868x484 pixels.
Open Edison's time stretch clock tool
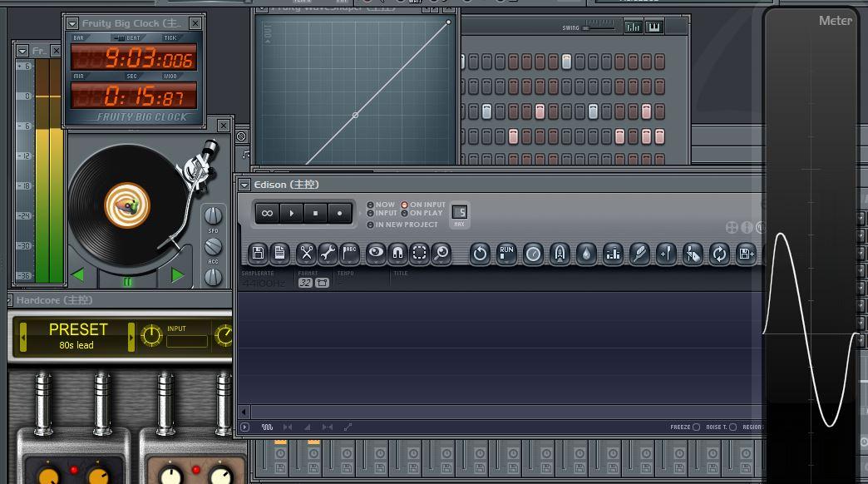click(x=533, y=254)
